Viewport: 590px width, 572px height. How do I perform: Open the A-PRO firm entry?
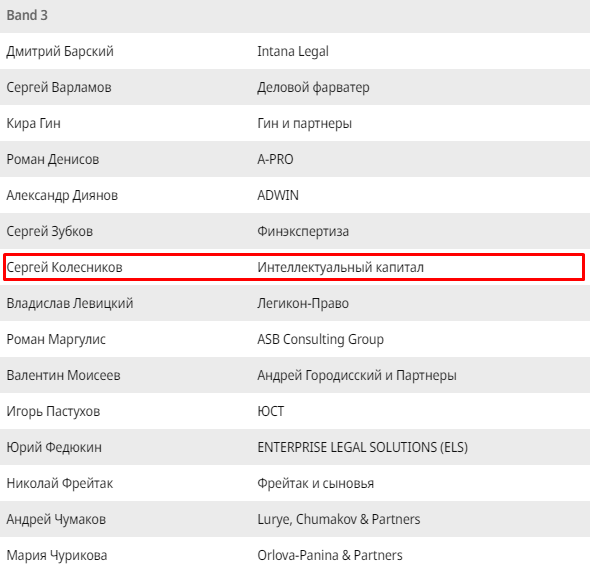point(275,159)
